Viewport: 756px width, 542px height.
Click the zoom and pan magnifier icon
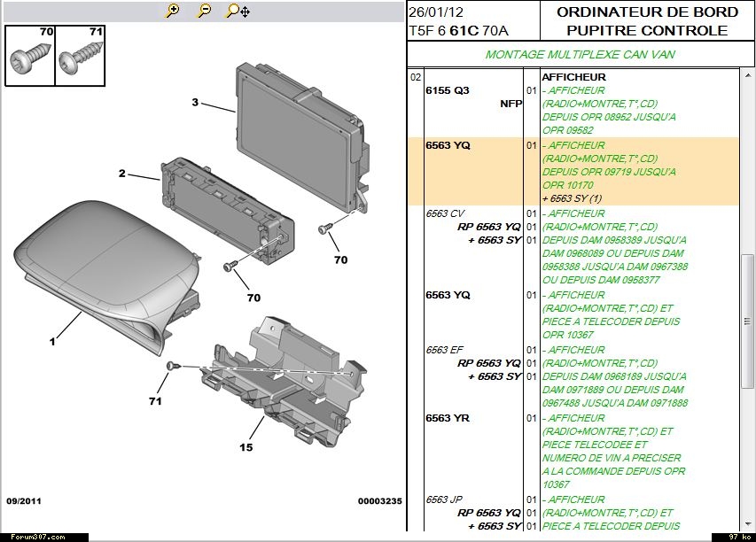(x=238, y=12)
